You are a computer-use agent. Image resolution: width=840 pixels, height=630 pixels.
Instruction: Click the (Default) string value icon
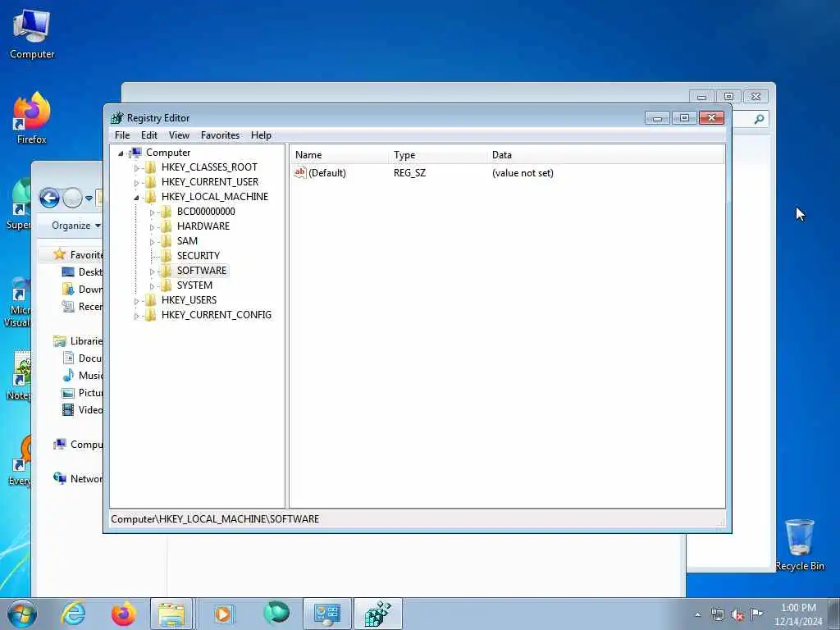tap(300, 172)
